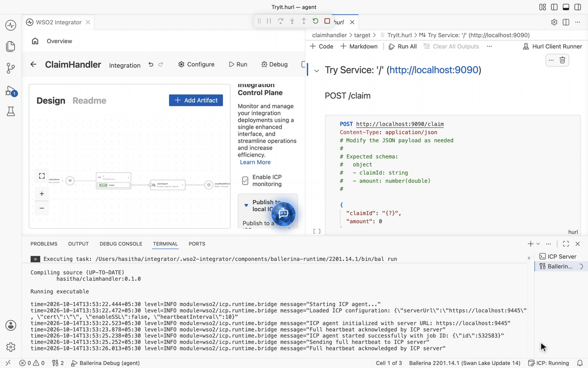
Task: Toggle panel visibility in title bar
Action: [x=566, y=7]
